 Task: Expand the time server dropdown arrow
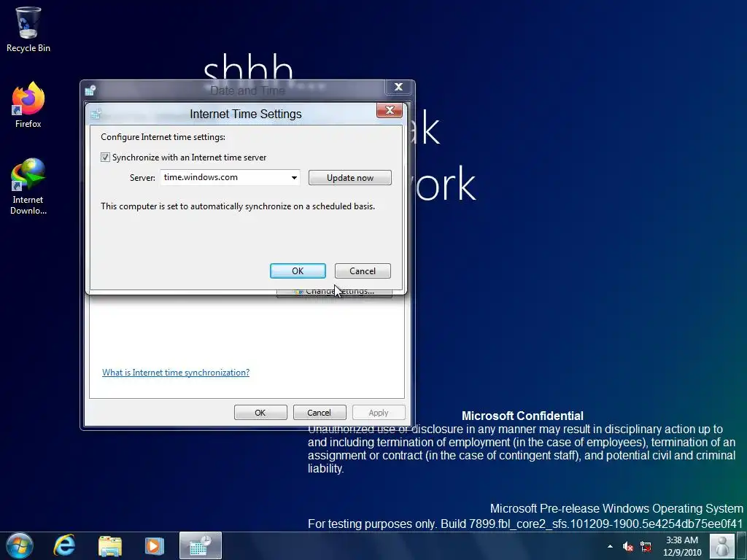coord(295,178)
